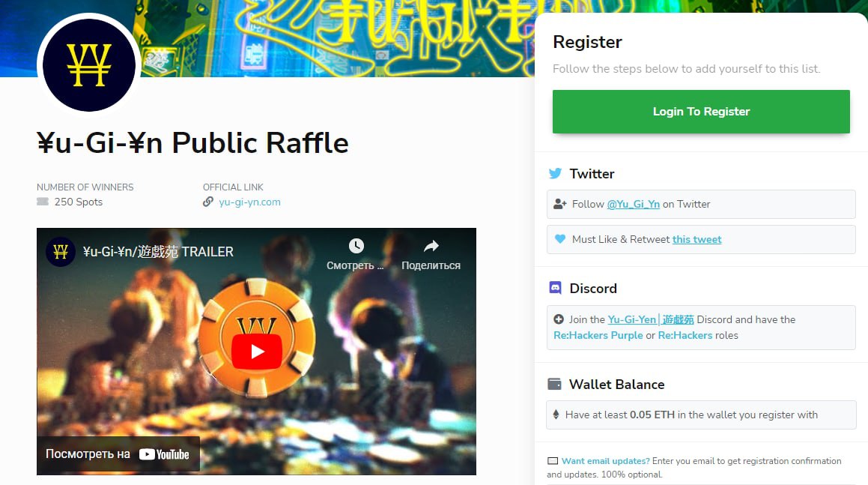Open the 'this tweet' link
Image resolution: width=868 pixels, height=485 pixels.
[x=697, y=239]
